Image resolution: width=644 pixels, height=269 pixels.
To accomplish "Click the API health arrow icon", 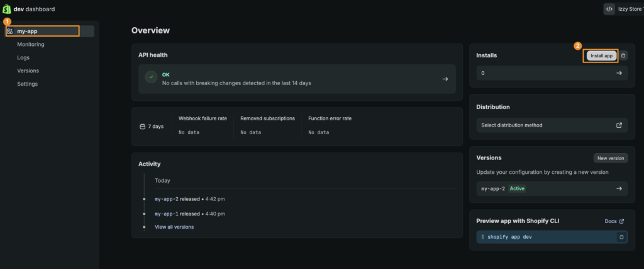I will tap(445, 79).
